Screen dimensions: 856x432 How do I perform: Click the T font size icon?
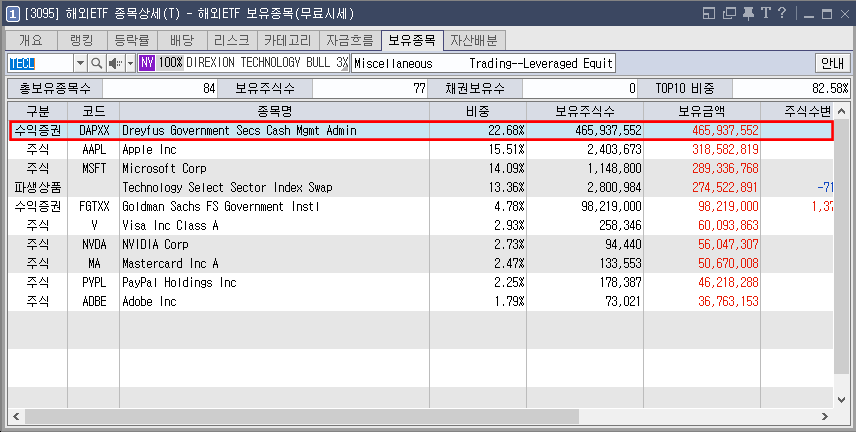(x=765, y=13)
